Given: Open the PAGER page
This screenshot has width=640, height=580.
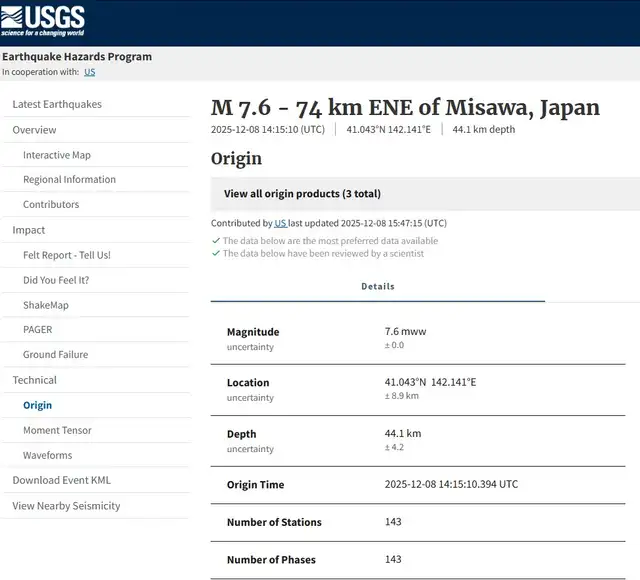Looking at the screenshot, I should point(38,330).
